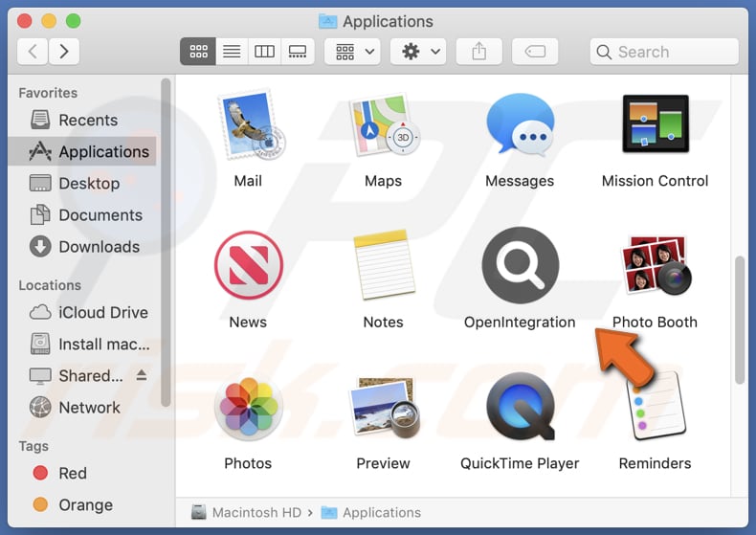756x535 pixels.
Task: Click the Reminders label text
Action: click(x=655, y=463)
